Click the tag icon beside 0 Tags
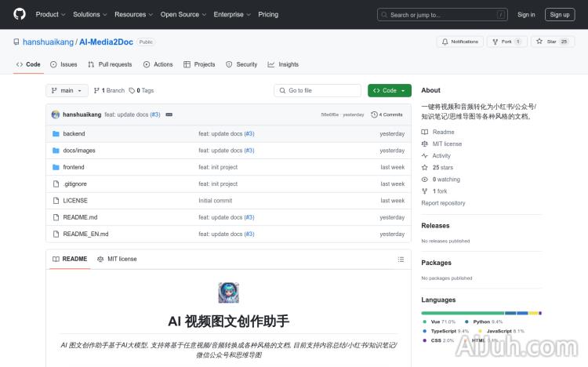Screen dimensions: 588x367 click(132, 90)
